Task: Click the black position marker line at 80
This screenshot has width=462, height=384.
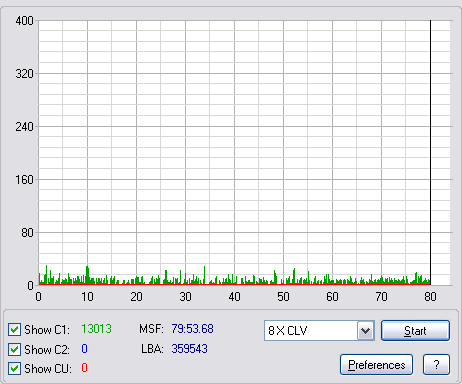Action: (430, 152)
